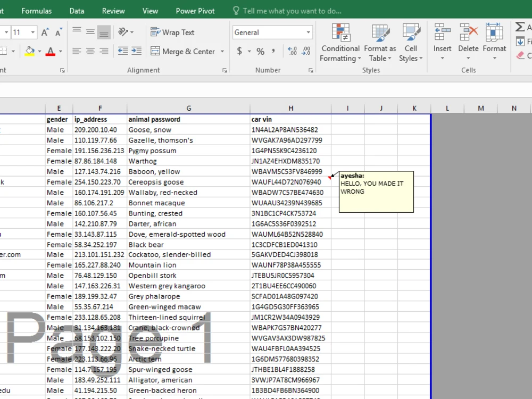Screen dimensions: 532x399
Task: Center text horizontally in the cell
Action: click(90, 51)
